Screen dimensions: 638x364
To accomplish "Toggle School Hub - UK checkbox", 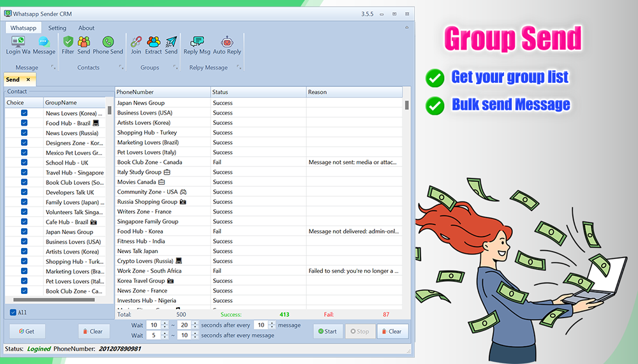I will pos(24,163).
